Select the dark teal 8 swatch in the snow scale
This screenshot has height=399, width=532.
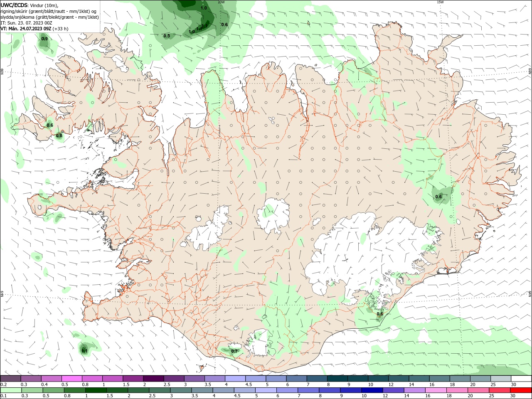pos(337,379)
